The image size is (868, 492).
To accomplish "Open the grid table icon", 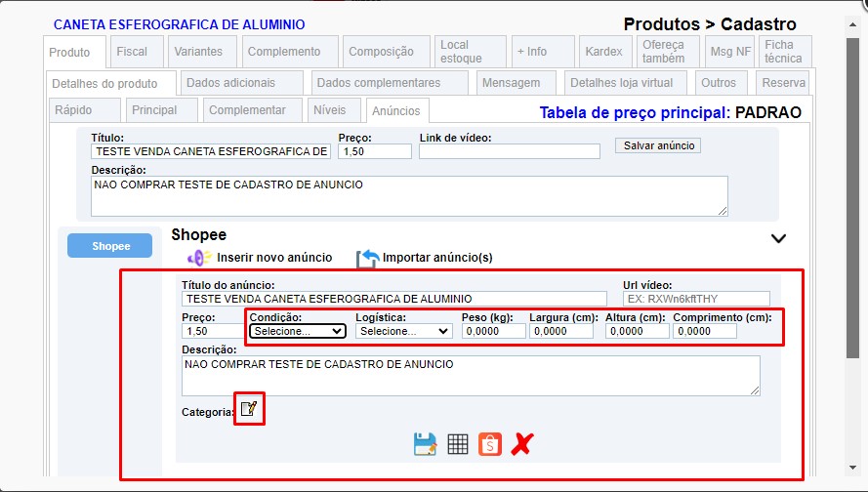I will [x=458, y=444].
